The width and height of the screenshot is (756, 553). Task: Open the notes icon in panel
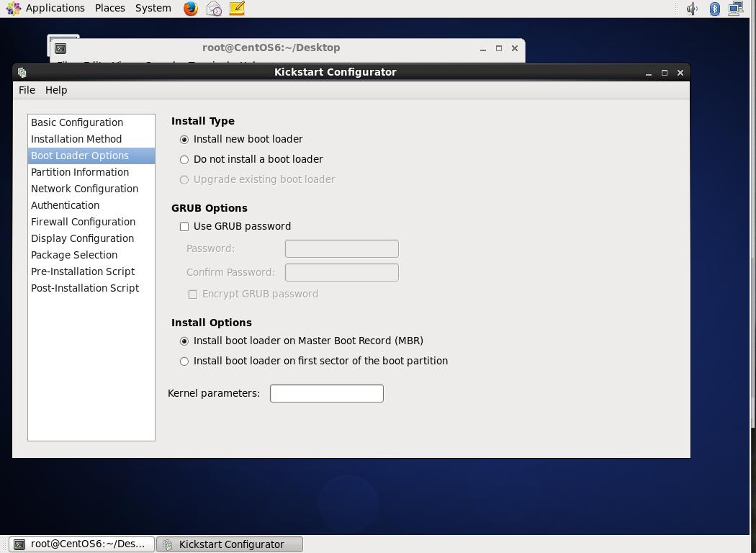click(x=237, y=8)
